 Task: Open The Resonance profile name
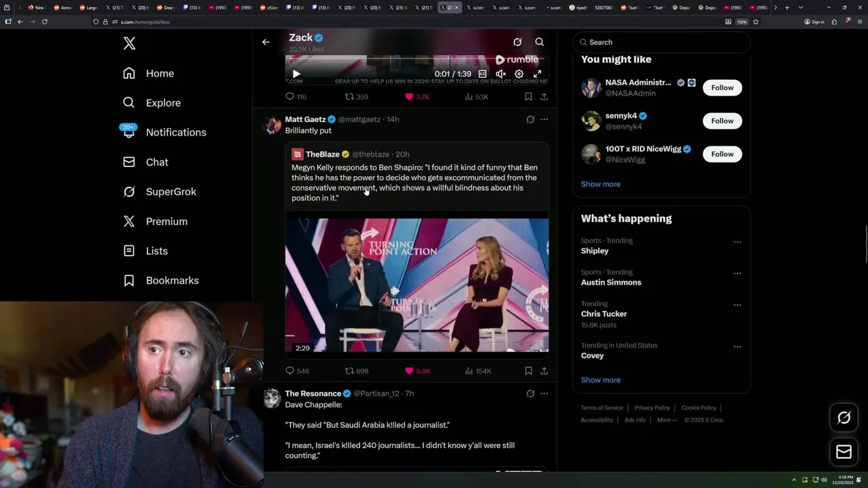tap(313, 394)
